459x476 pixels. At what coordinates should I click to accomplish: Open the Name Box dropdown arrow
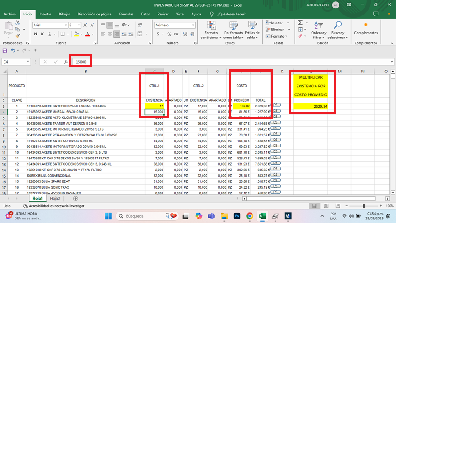tap(28, 62)
